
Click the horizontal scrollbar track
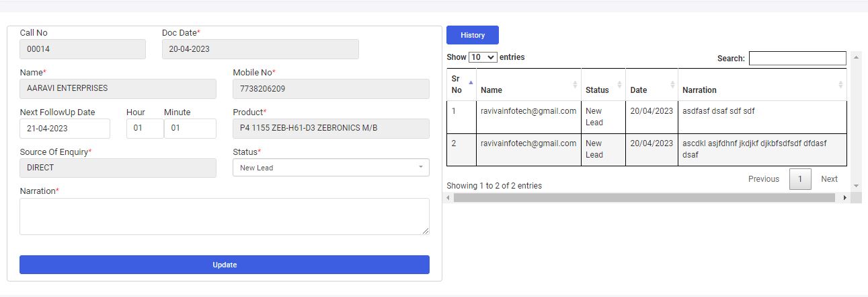coord(645,198)
